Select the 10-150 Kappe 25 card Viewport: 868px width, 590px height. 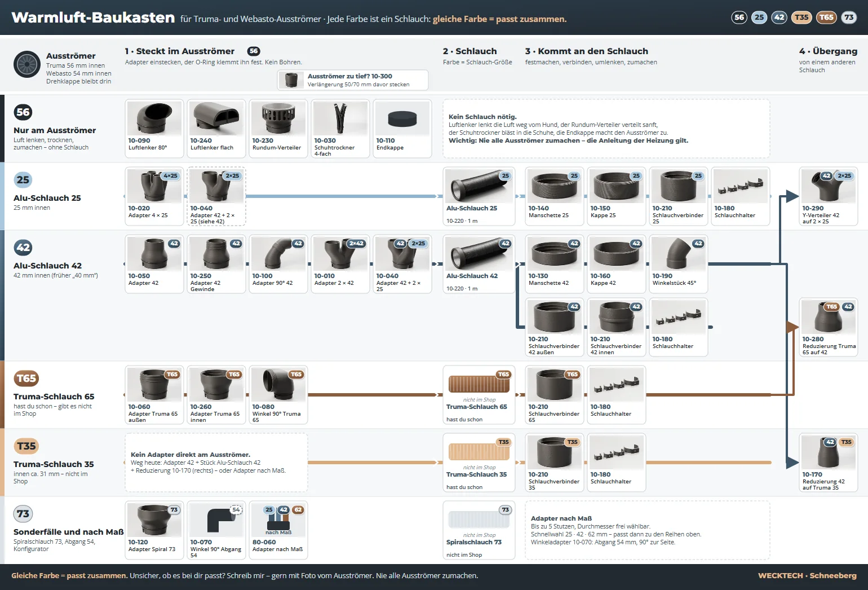(x=617, y=196)
